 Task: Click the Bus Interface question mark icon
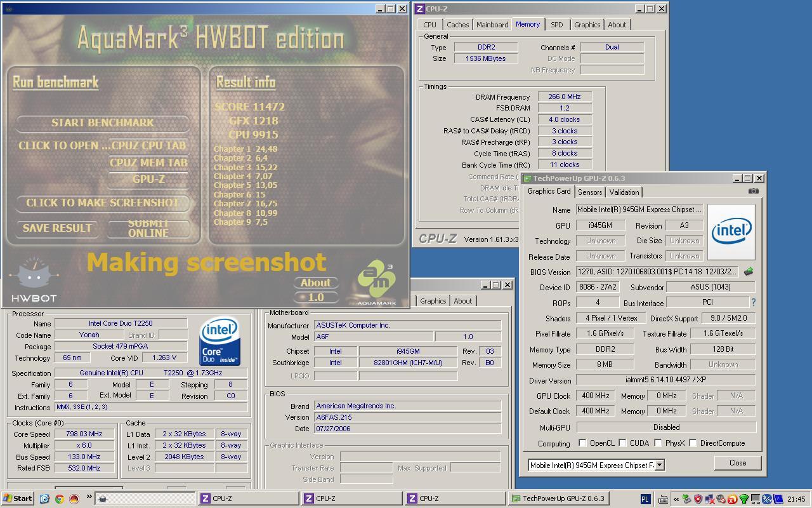754,303
